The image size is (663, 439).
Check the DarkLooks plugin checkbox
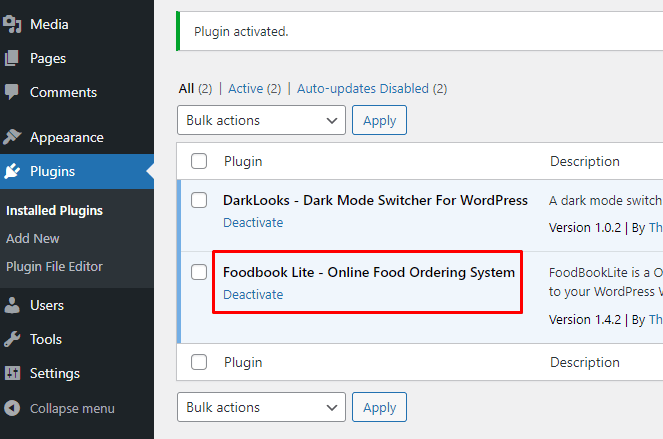click(x=199, y=200)
